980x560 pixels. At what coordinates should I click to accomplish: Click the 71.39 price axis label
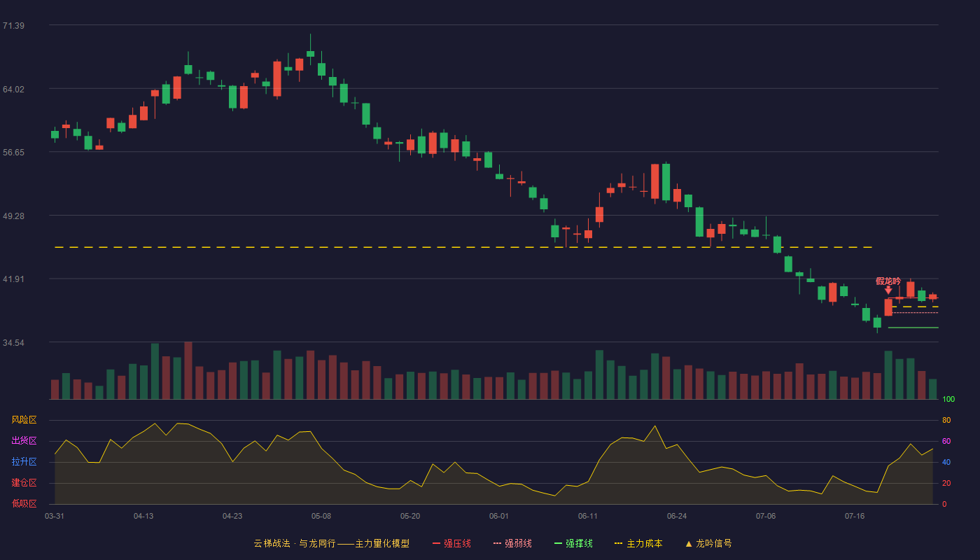[13, 26]
